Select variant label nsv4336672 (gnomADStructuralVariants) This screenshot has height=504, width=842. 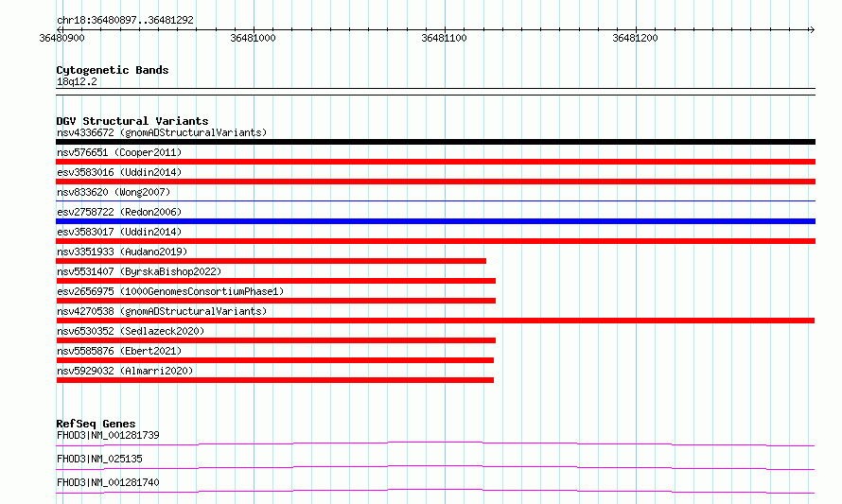[x=162, y=132]
